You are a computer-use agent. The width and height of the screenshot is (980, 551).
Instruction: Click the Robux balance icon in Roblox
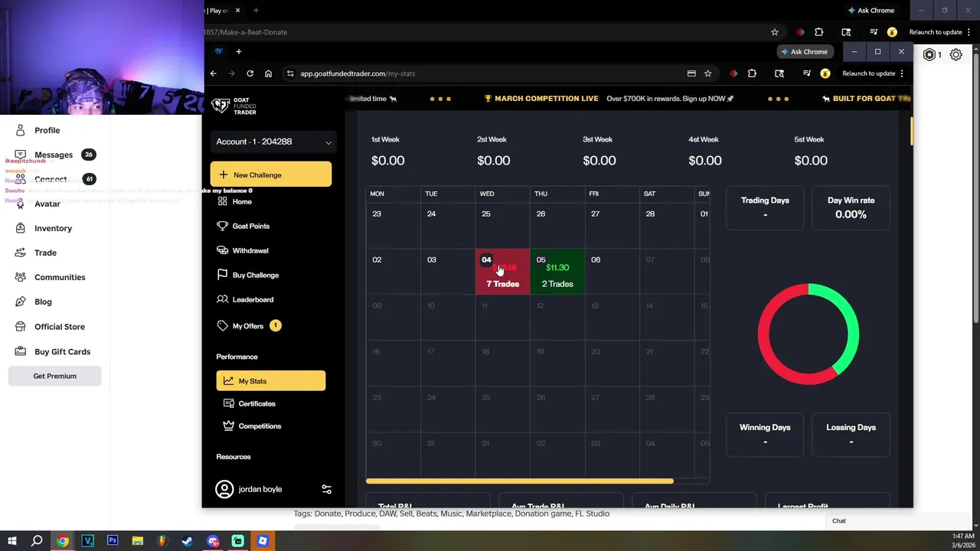coord(929,54)
